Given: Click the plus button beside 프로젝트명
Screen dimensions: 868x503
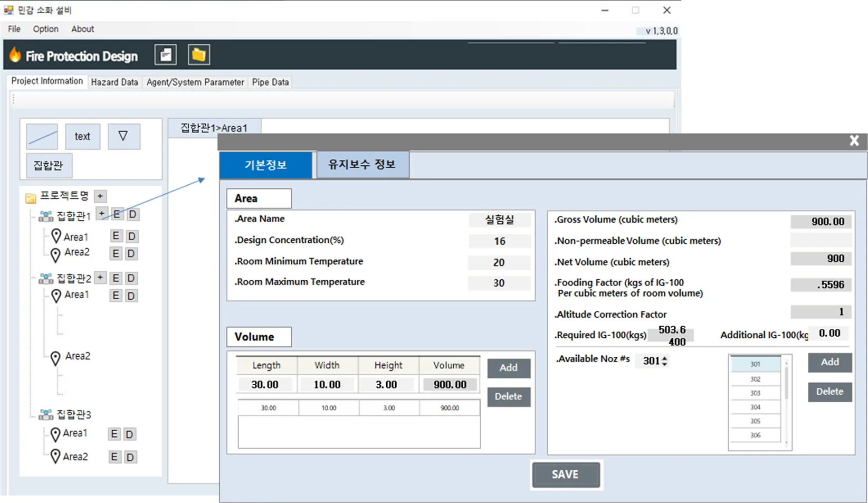Looking at the screenshot, I should click(100, 196).
